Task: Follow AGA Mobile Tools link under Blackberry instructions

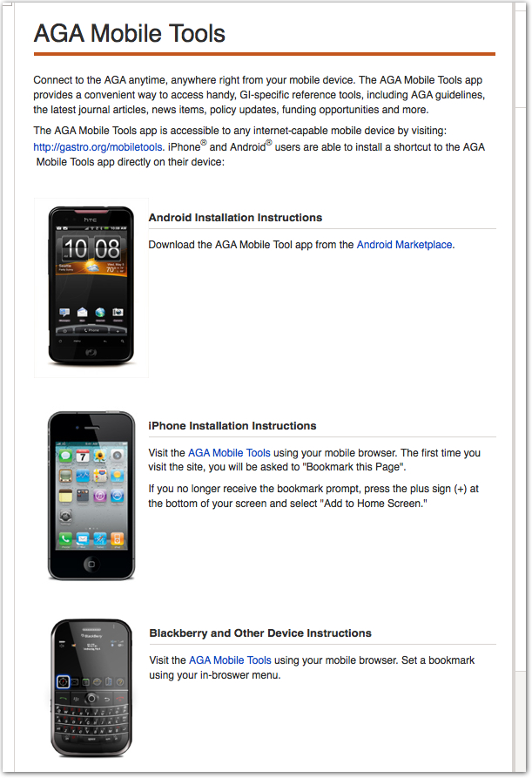Action: pos(230,660)
